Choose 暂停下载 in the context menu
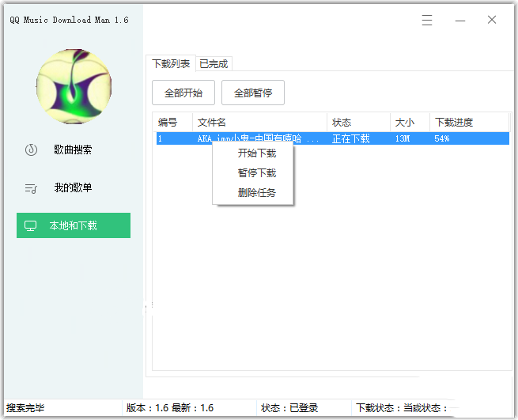Screen dimensions: 518x420 pos(256,172)
